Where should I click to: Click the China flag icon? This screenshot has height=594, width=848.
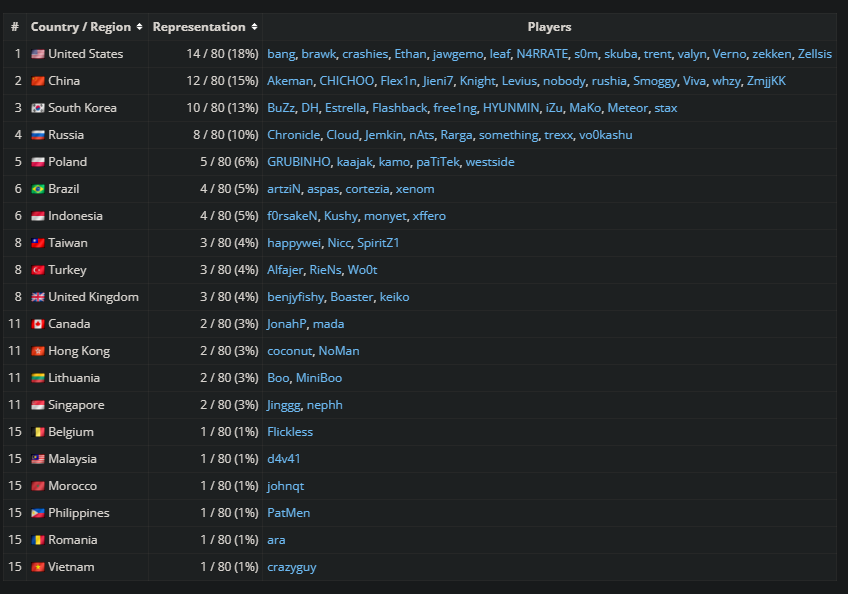(38, 81)
